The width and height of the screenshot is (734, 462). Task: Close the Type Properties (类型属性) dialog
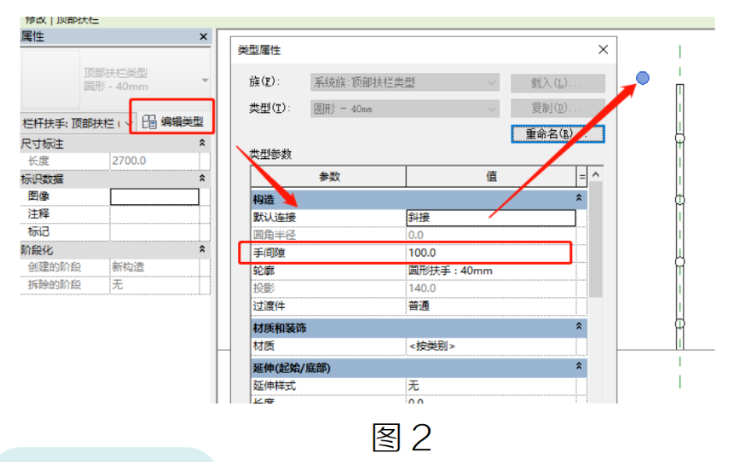click(603, 50)
